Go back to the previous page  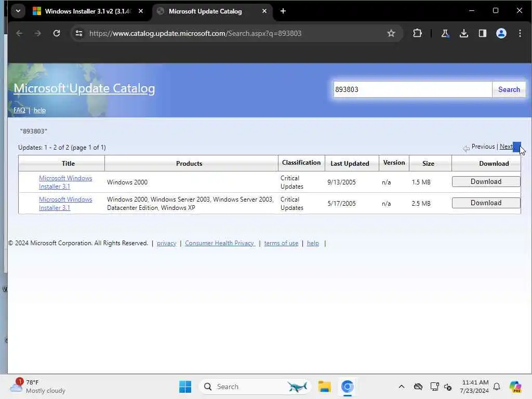tap(19, 33)
